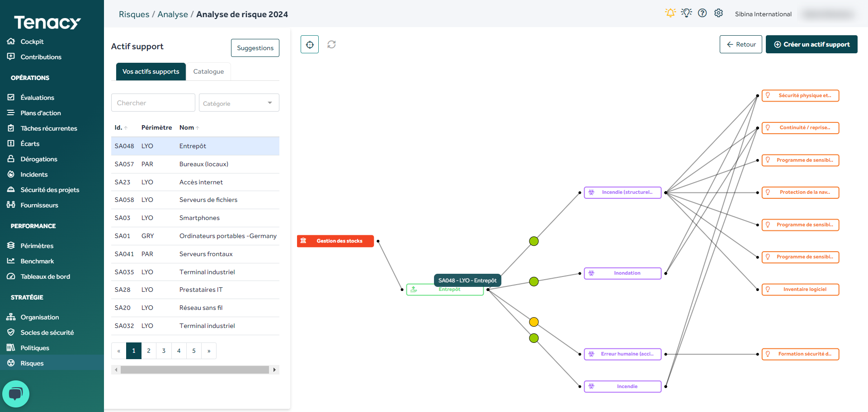
Task: Open the help question mark icon
Action: 702,13
